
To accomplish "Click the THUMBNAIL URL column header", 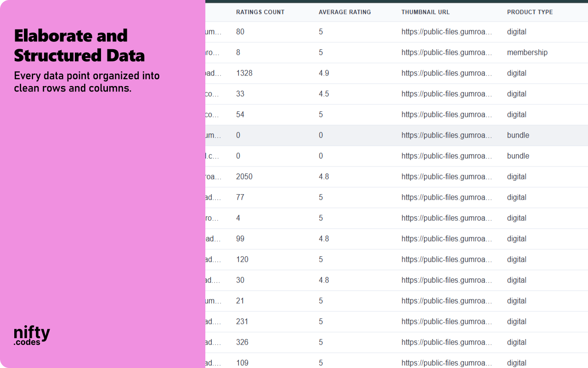I will click(425, 12).
